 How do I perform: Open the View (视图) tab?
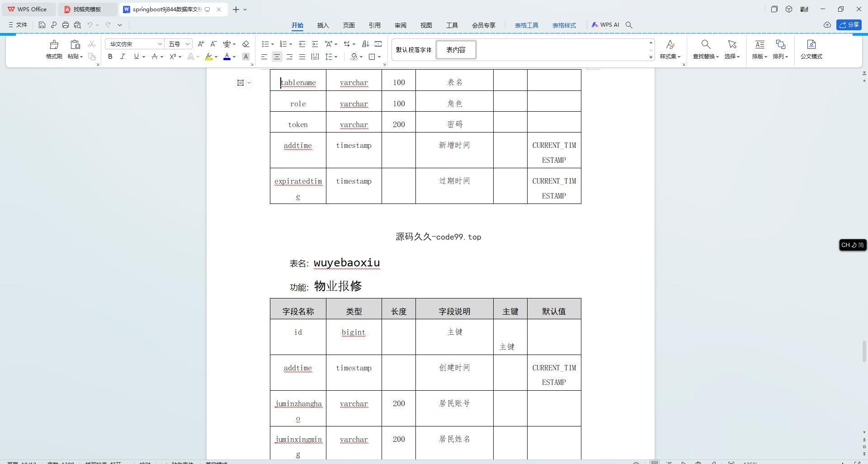[426, 25]
